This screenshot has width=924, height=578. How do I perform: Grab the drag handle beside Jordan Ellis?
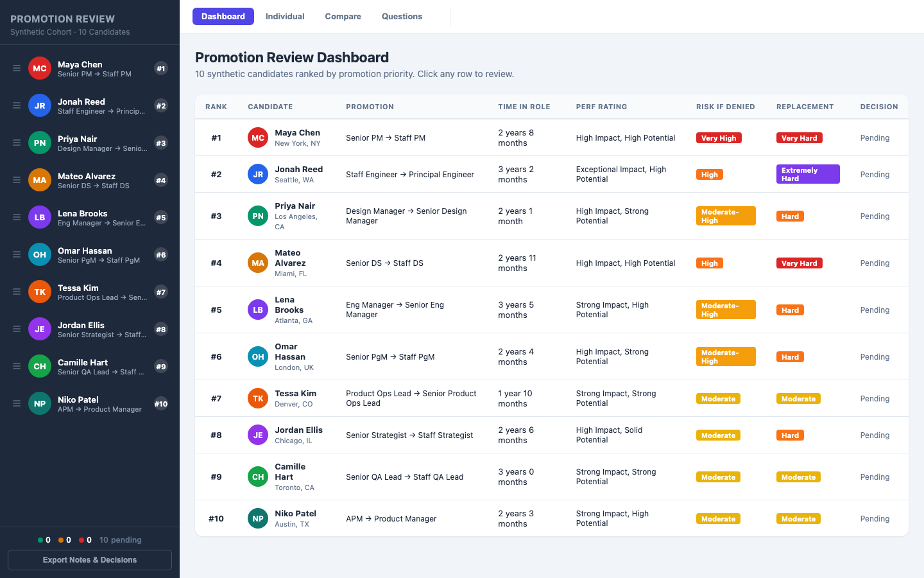17,329
